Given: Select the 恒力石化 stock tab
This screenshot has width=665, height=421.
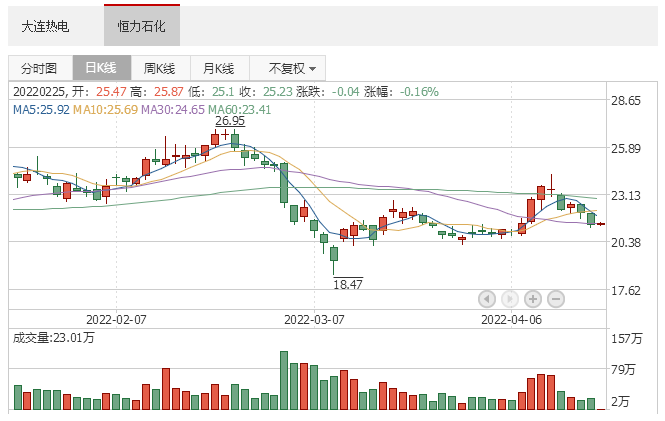Looking at the screenshot, I should pos(142,26).
